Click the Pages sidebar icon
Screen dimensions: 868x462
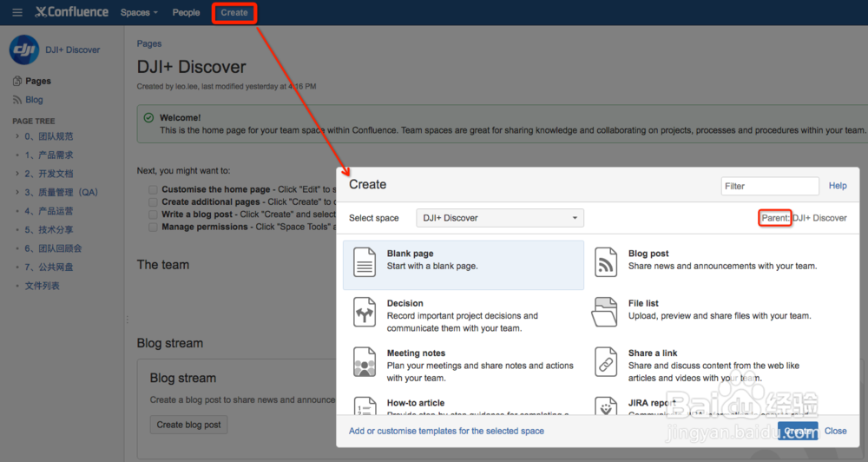(17, 81)
